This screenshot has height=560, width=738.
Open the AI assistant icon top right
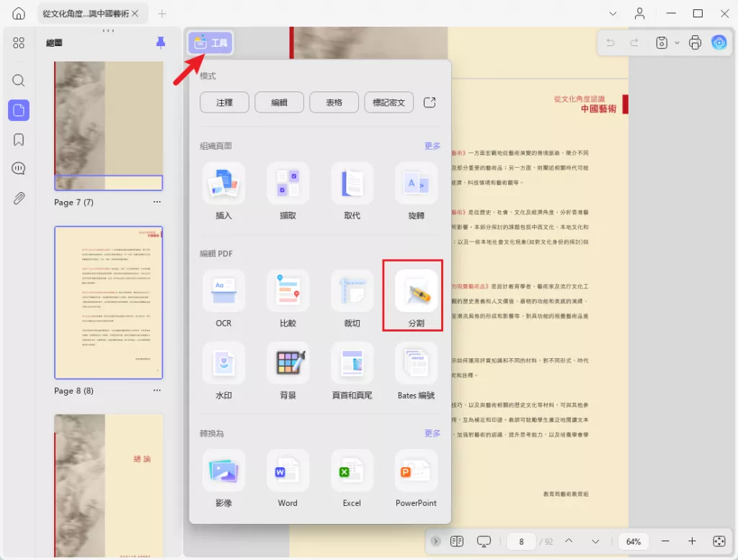(719, 43)
